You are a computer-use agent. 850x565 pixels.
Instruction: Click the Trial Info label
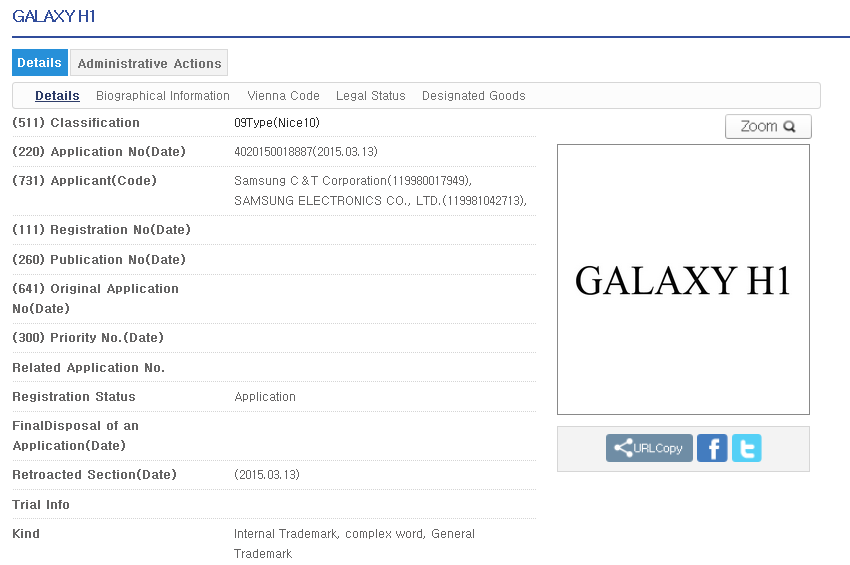pyautogui.click(x=41, y=504)
